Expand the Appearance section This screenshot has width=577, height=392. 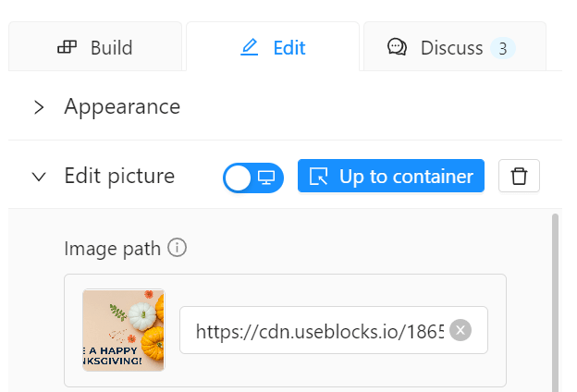pyautogui.click(x=39, y=107)
